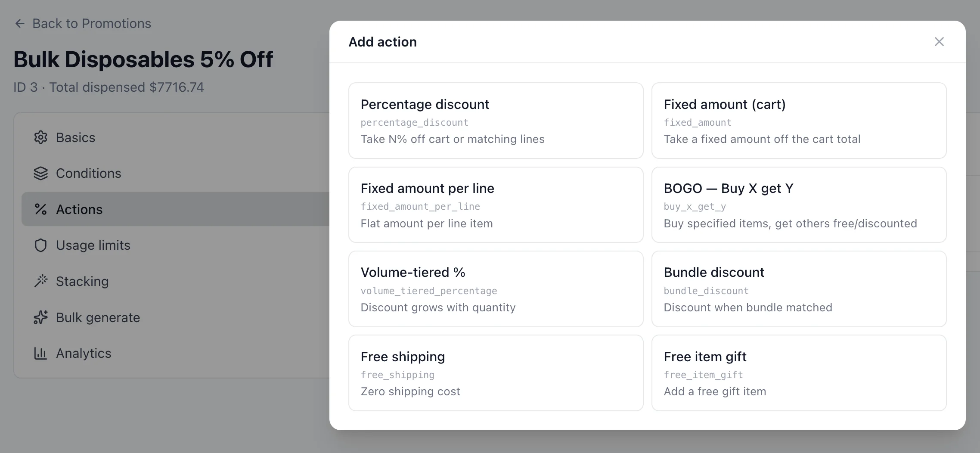
Task: Open Analytics via the chart icon
Action: tap(40, 353)
